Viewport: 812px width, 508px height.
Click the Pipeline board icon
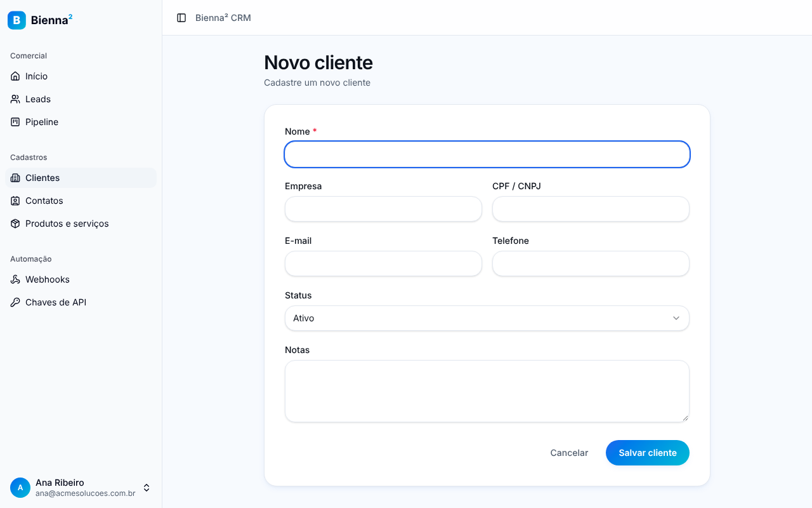pos(15,122)
